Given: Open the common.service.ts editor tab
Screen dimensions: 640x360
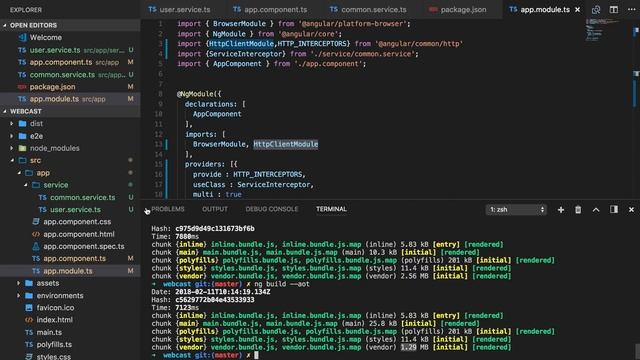Looking at the screenshot, I should pyautogui.click(x=368, y=9).
